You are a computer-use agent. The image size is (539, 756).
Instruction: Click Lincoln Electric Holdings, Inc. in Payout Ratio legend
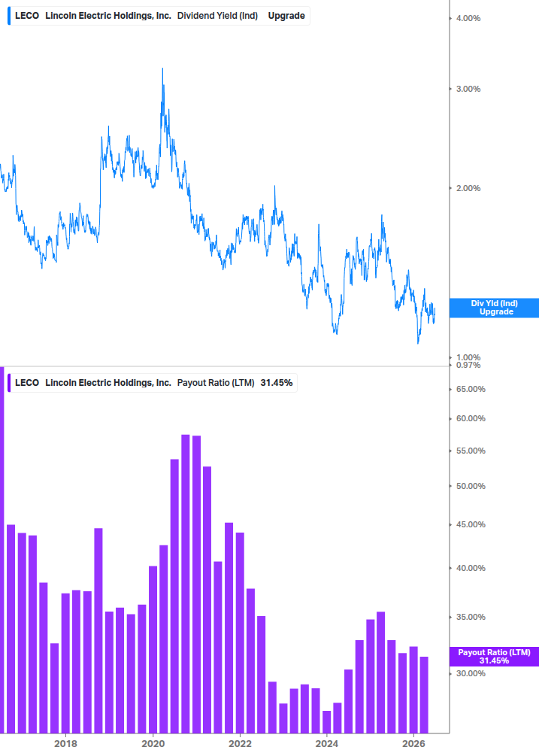[x=108, y=383]
